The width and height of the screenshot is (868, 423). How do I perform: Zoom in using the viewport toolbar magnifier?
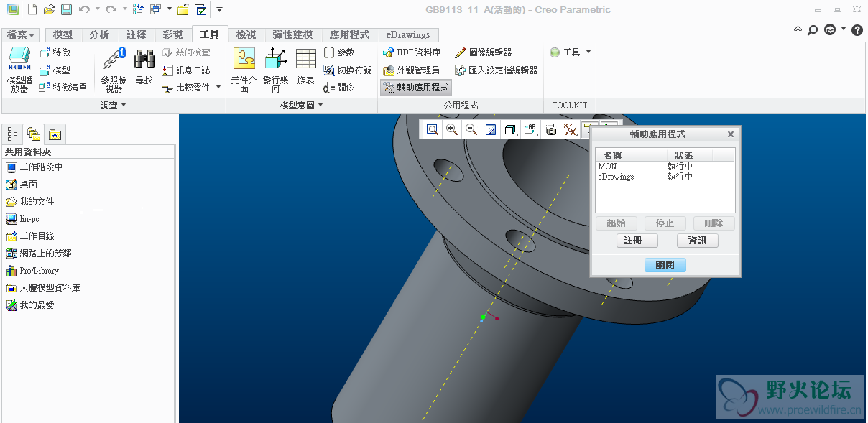452,129
